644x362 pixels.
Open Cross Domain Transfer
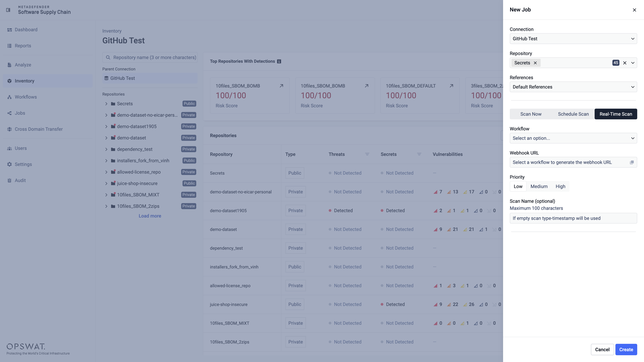[47, 129]
